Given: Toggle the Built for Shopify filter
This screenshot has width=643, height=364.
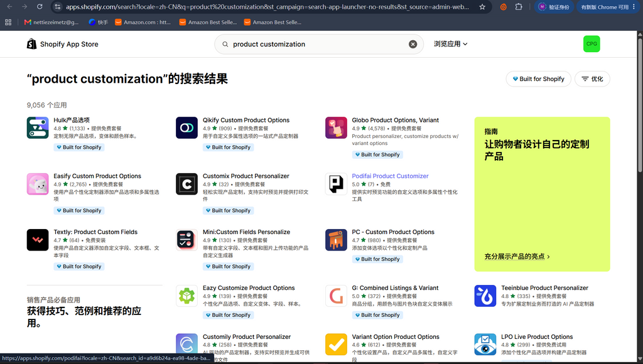Looking at the screenshot, I should (x=538, y=78).
